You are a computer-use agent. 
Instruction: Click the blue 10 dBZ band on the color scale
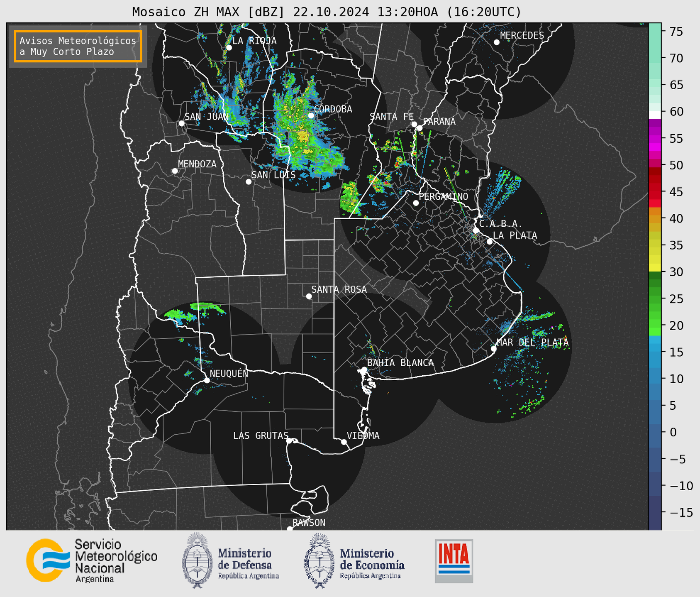655,379
